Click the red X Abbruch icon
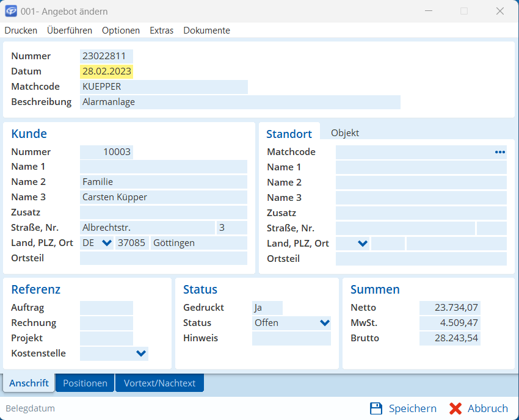519x420 pixels. click(455, 408)
